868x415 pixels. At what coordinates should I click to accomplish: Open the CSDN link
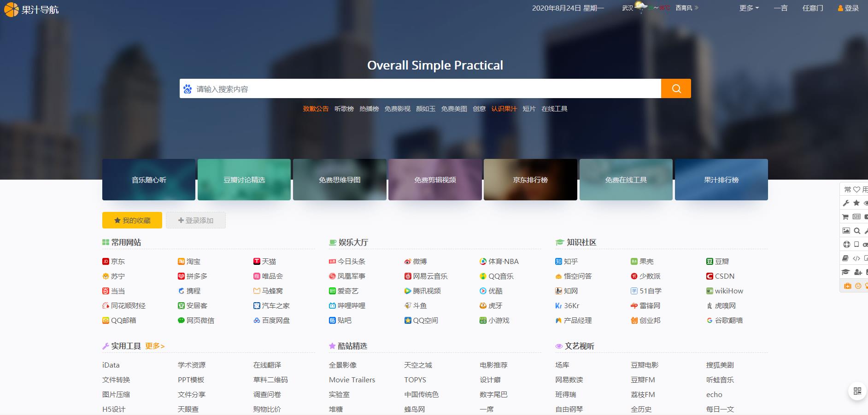(721, 276)
